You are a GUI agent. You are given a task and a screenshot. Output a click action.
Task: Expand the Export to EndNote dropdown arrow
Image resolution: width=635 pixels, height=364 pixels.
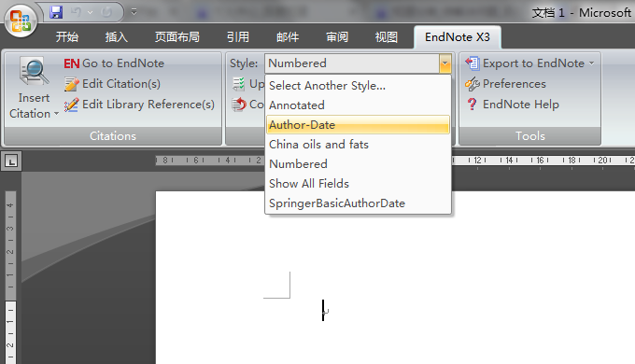[x=592, y=63]
